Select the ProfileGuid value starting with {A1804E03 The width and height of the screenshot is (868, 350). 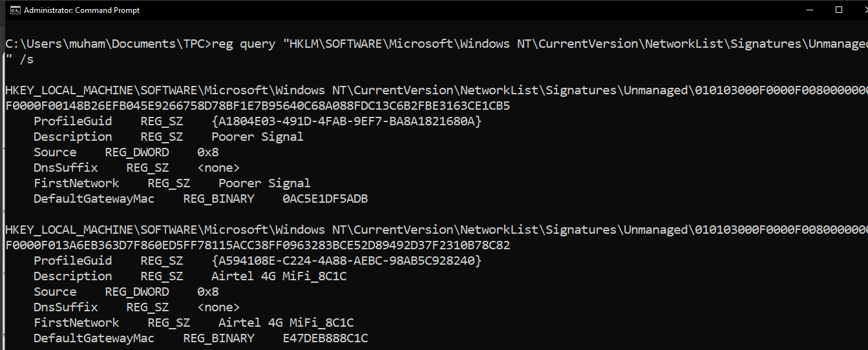click(x=346, y=121)
